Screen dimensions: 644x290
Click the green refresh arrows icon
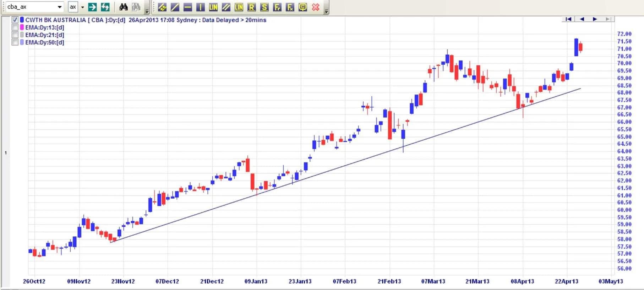[105, 7]
